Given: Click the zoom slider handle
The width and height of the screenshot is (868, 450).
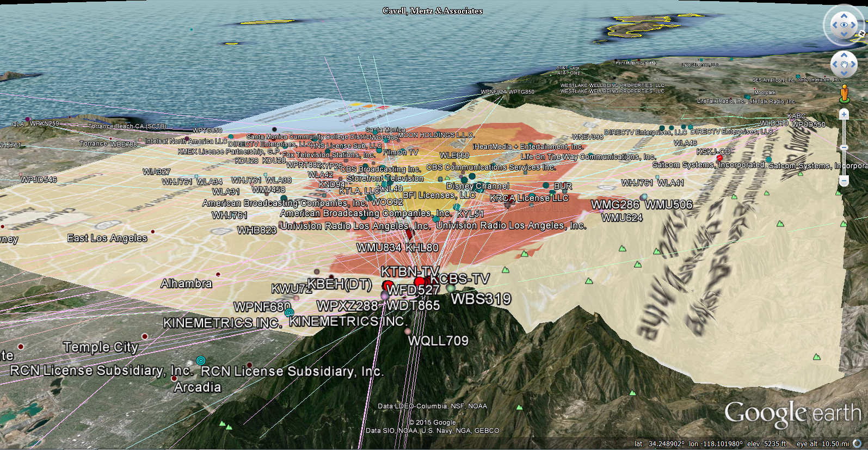Looking at the screenshot, I should 844,147.
